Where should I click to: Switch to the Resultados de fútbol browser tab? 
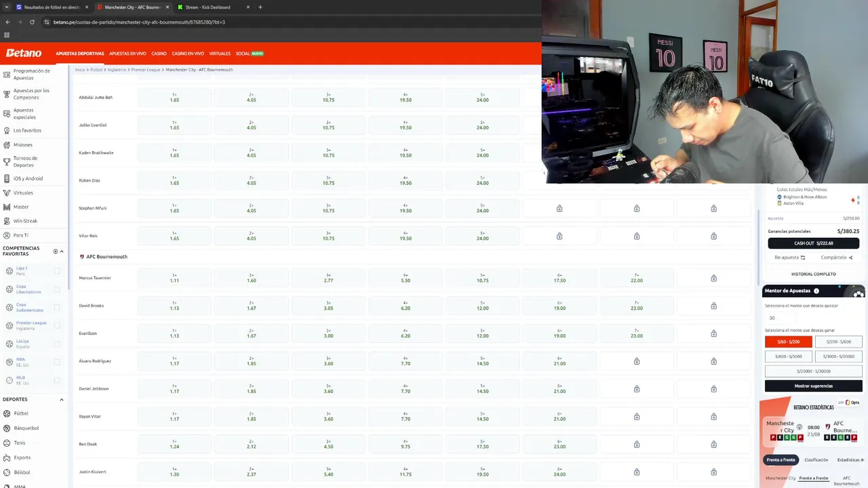52,7
